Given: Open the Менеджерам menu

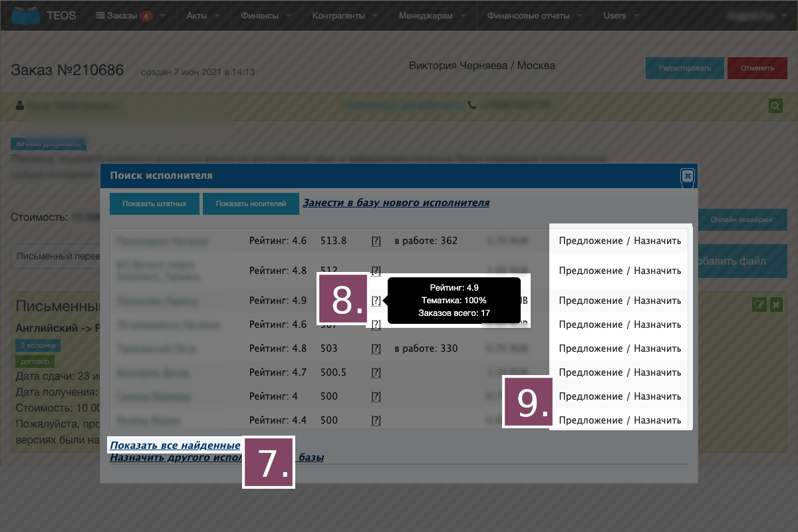Looking at the screenshot, I should click(x=432, y=16).
